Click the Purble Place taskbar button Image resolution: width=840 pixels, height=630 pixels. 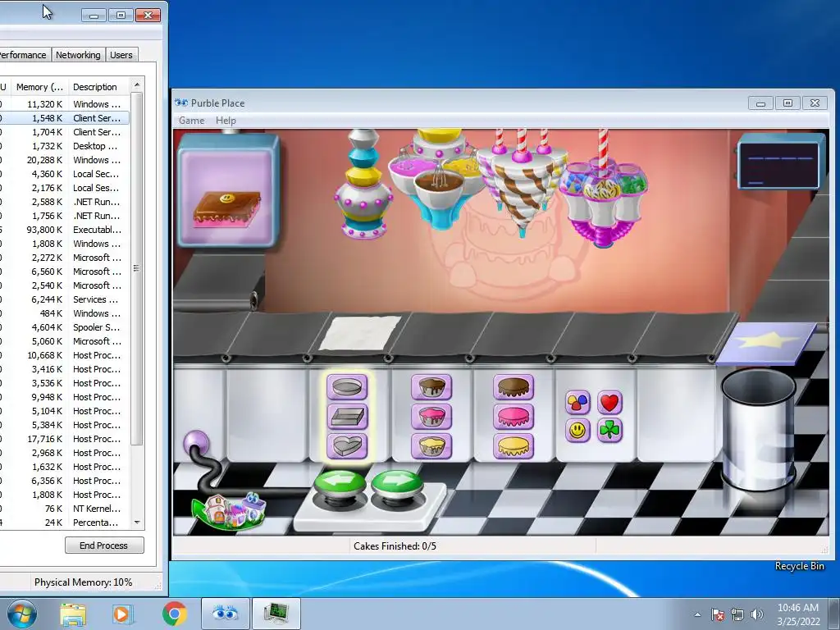click(225, 614)
